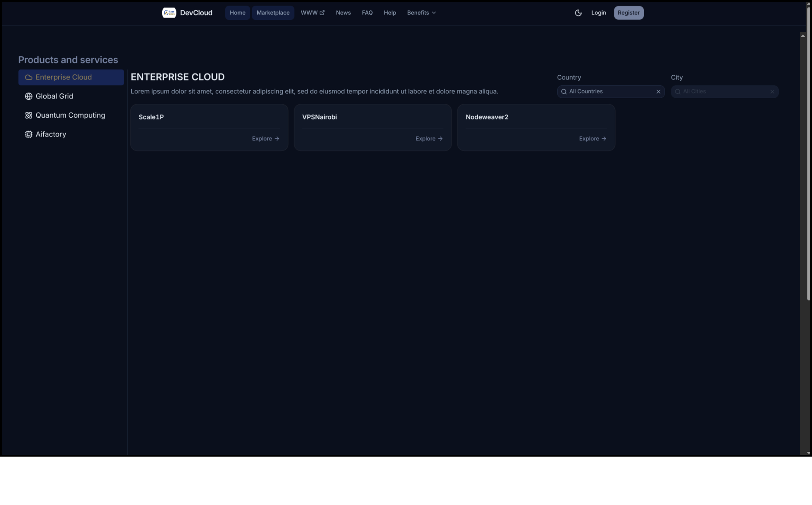812x505 pixels.
Task: Open the WWW external link
Action: [313, 13]
